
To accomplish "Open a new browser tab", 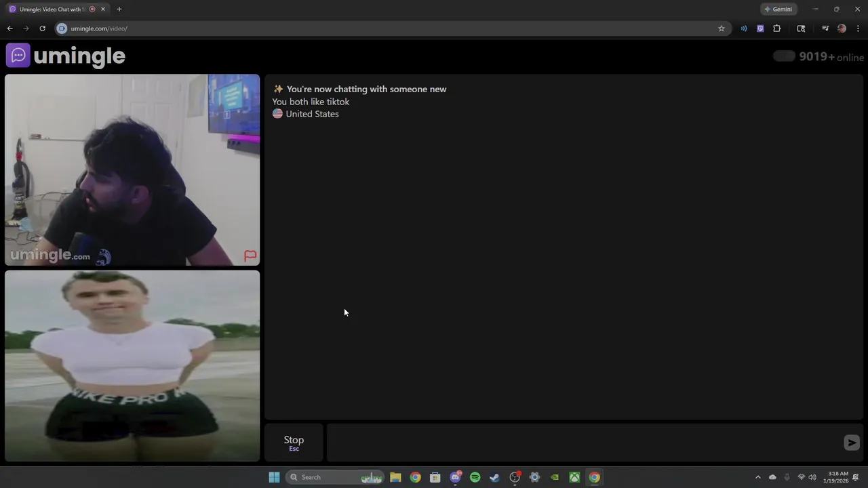I will [119, 9].
